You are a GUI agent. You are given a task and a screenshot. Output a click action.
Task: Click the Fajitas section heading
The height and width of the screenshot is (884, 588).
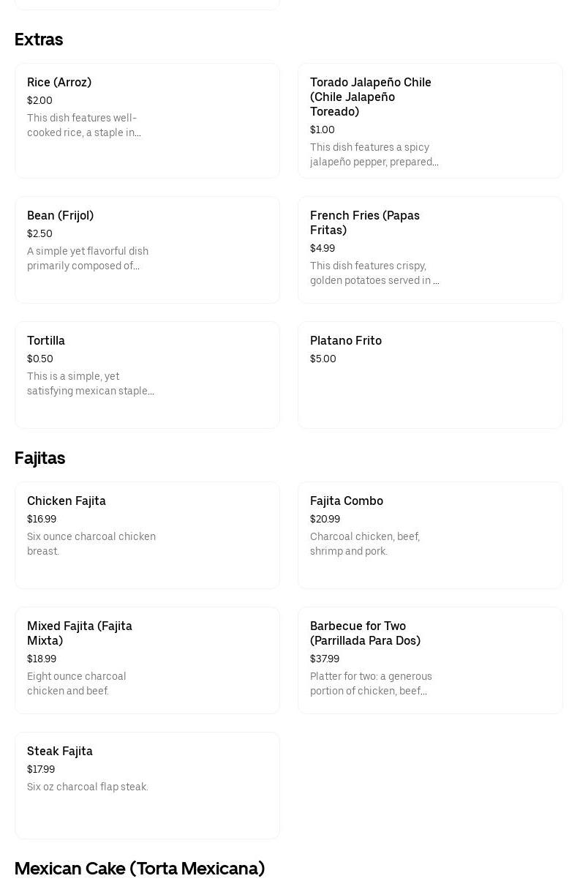(x=40, y=458)
